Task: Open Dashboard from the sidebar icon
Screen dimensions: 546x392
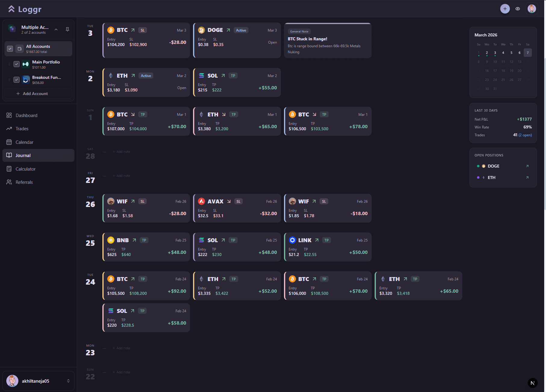Action: click(x=8, y=115)
